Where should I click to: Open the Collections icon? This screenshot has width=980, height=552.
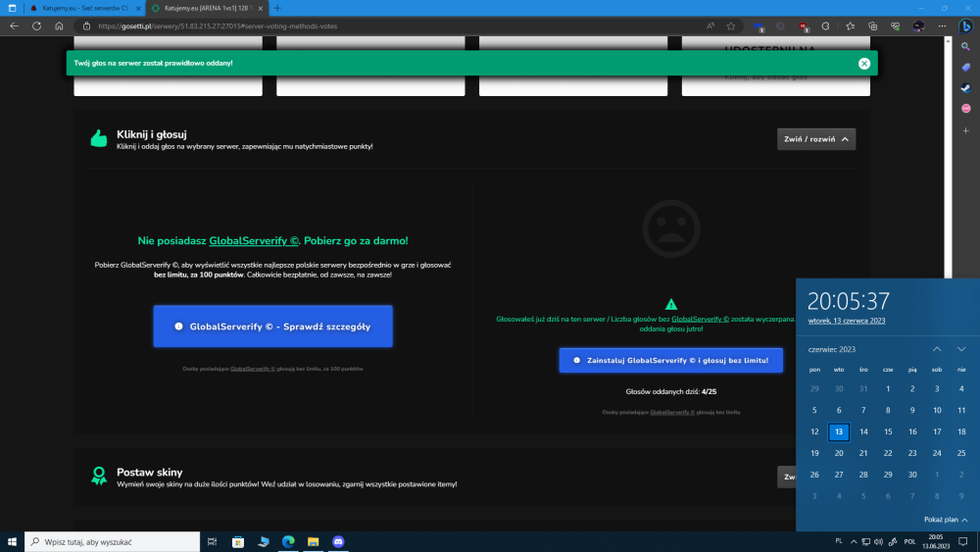tap(872, 26)
